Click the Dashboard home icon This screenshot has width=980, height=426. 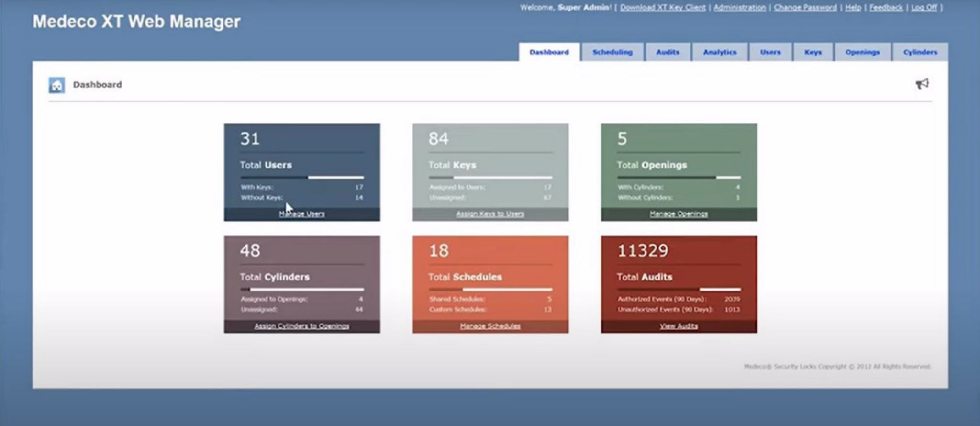pyautogui.click(x=56, y=85)
